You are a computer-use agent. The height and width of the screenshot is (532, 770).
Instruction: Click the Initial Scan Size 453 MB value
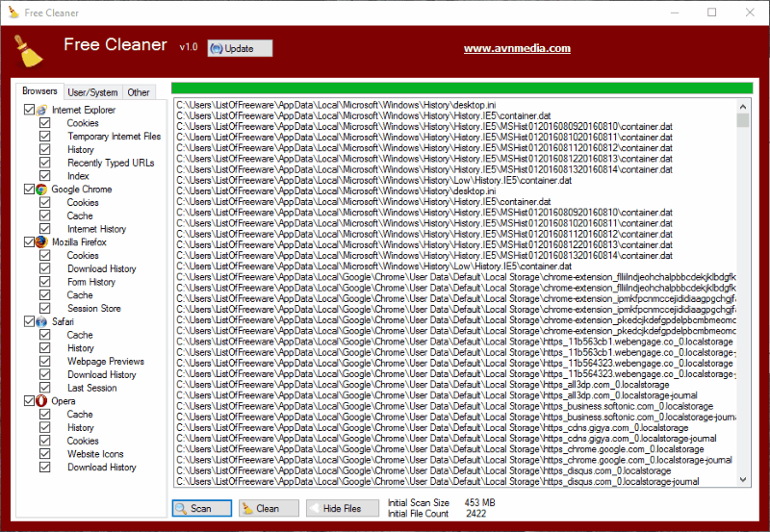tap(479, 502)
